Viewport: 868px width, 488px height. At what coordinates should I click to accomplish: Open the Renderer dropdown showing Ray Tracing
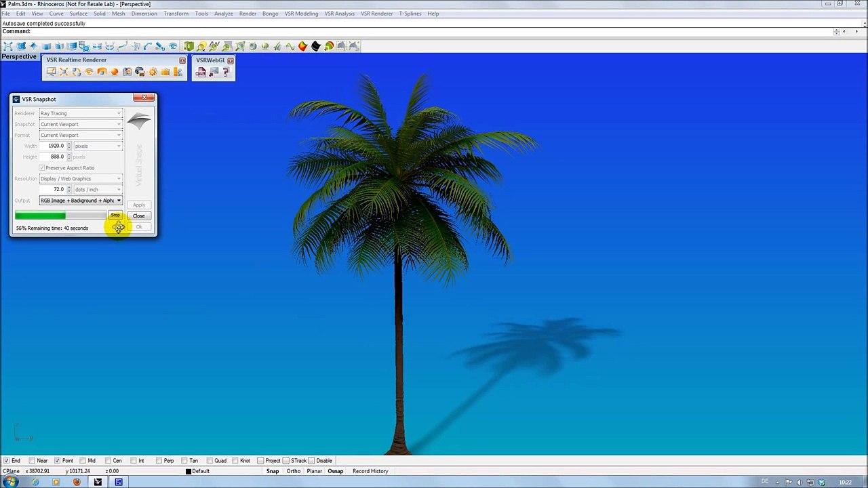pyautogui.click(x=81, y=113)
